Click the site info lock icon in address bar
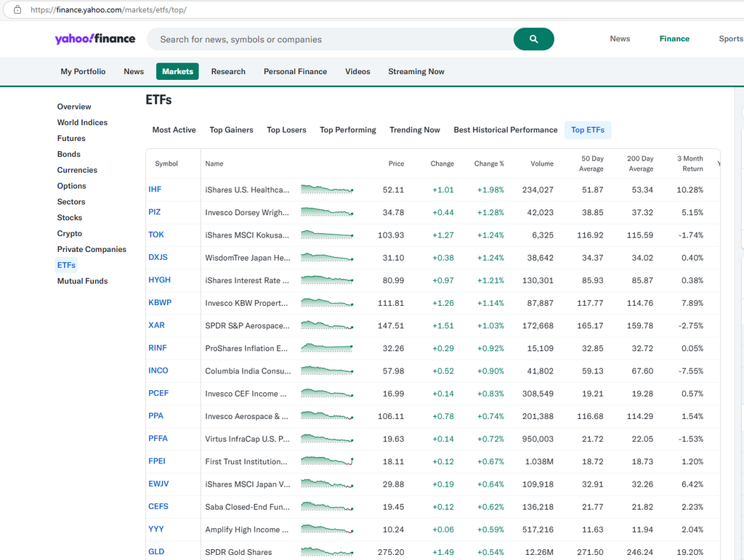 [17, 10]
